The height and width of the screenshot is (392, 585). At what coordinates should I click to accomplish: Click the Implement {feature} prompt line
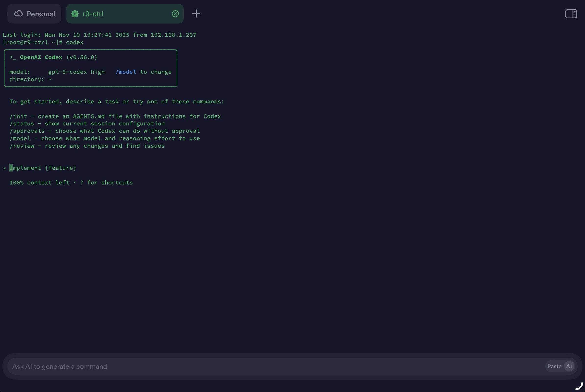(x=43, y=168)
